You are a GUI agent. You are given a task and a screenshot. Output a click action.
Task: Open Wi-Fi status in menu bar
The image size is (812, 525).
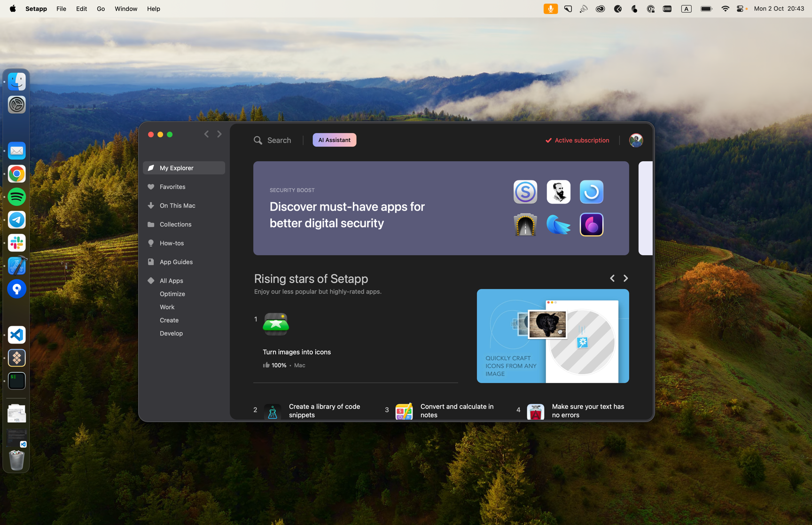point(725,8)
